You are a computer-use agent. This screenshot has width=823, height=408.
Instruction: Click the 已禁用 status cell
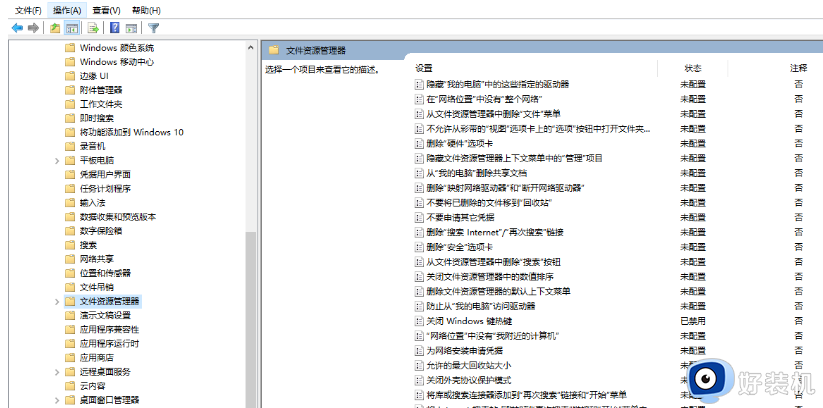click(693, 321)
